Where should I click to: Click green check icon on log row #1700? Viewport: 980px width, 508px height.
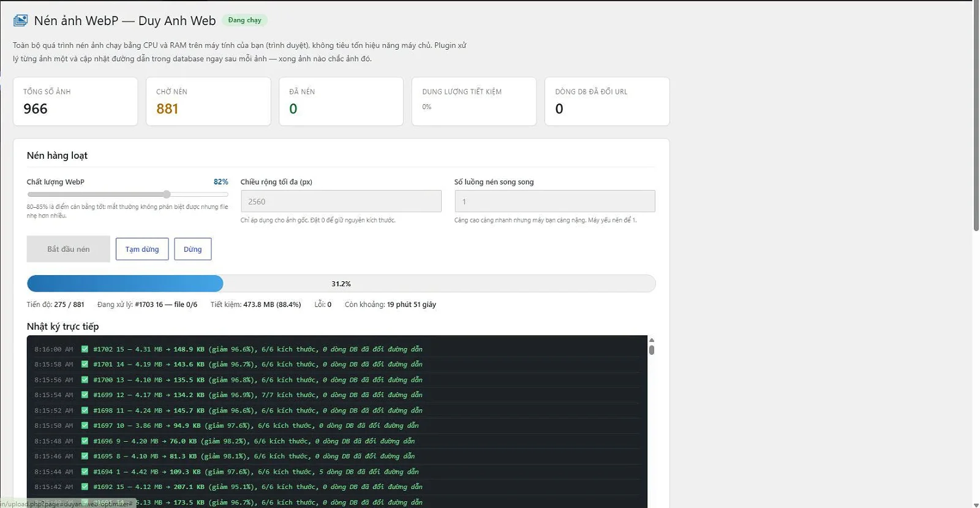[x=85, y=380]
